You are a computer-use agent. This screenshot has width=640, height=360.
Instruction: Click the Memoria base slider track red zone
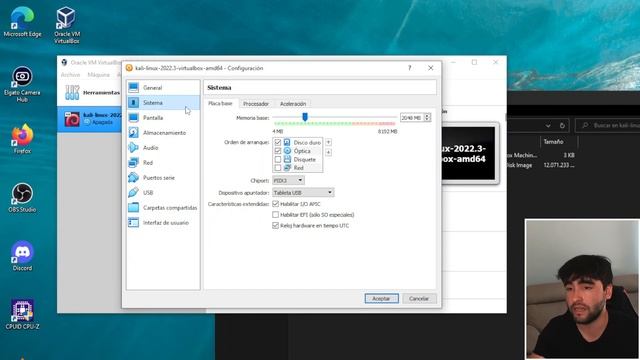373,123
